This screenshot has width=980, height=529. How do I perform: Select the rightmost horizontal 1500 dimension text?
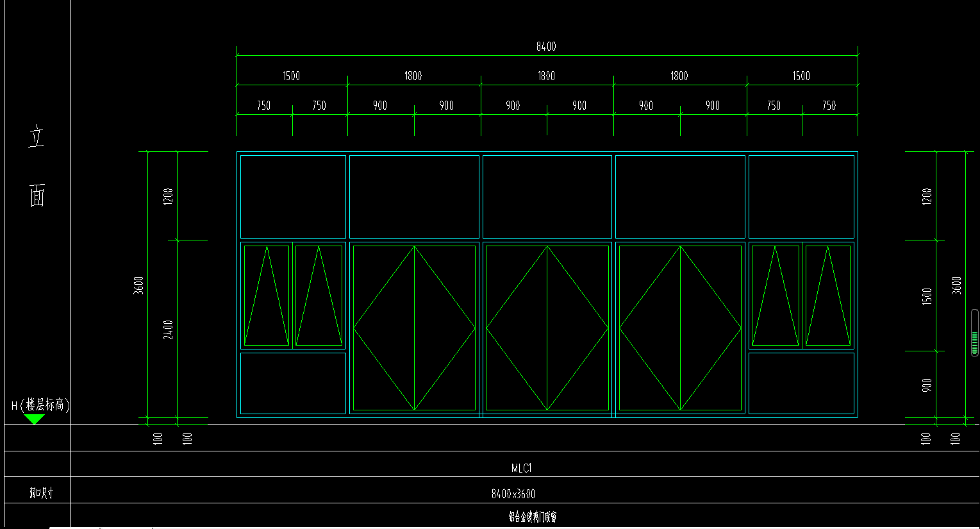(801, 76)
